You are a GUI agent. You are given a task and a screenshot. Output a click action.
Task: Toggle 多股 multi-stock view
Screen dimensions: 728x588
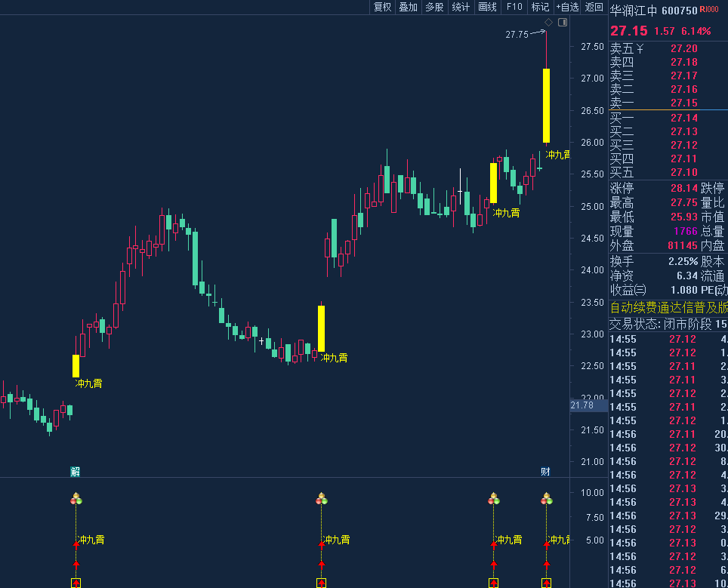pos(434,7)
